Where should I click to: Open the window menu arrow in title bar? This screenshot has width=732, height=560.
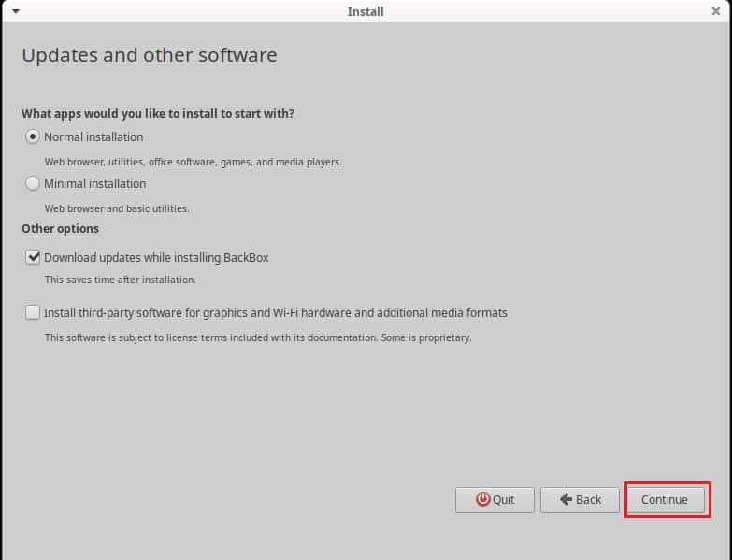16,11
